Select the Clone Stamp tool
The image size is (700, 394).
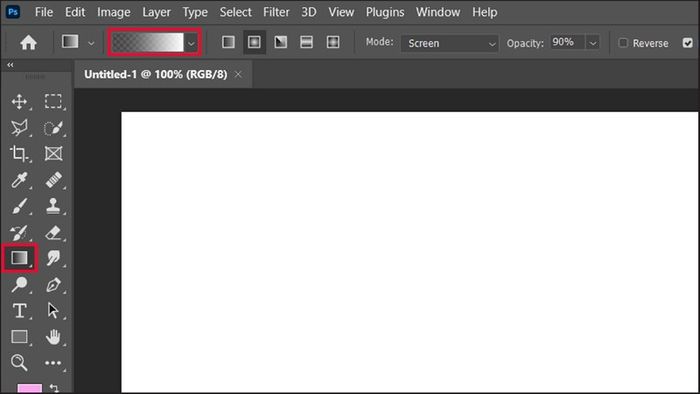(x=53, y=206)
